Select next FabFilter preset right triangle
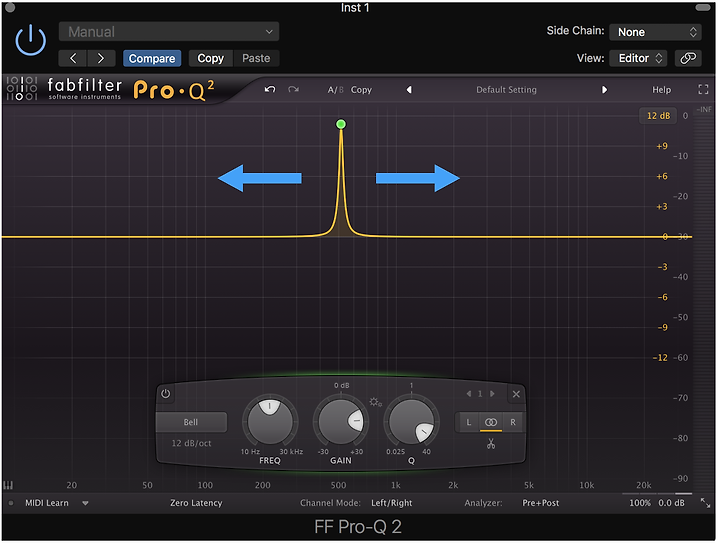This screenshot has height=543, width=720. [604, 90]
